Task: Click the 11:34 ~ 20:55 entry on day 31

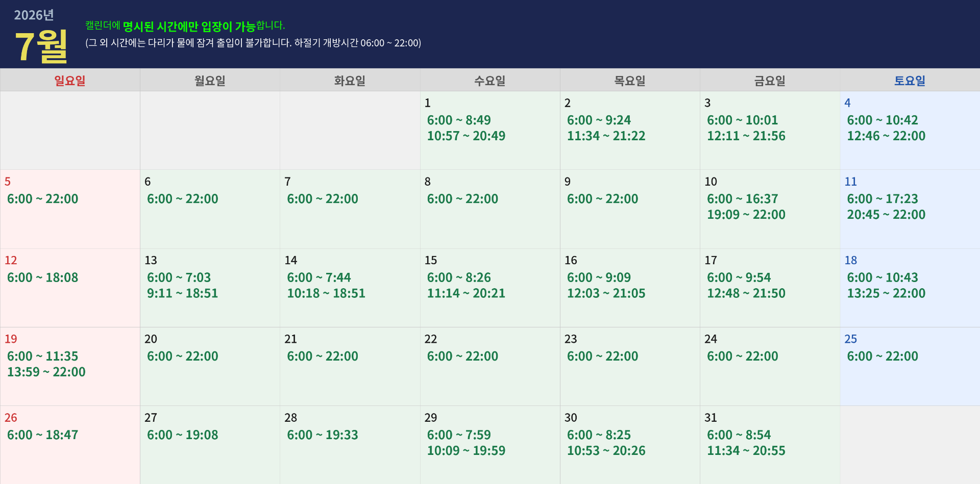Action: point(746,451)
